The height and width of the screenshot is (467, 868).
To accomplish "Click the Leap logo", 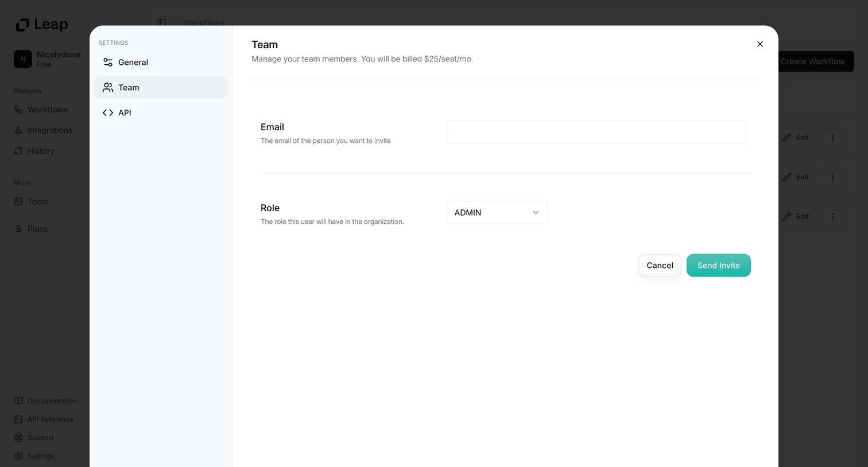I will (x=41, y=25).
